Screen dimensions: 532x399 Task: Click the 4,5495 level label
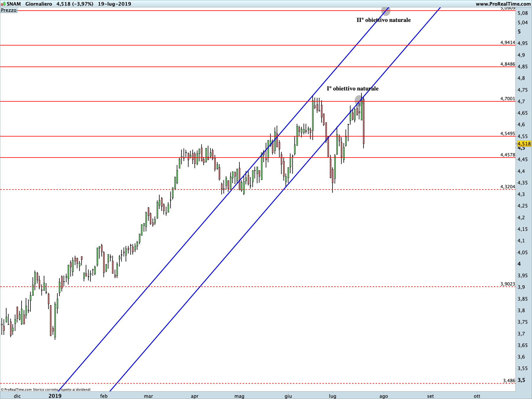coord(507,133)
